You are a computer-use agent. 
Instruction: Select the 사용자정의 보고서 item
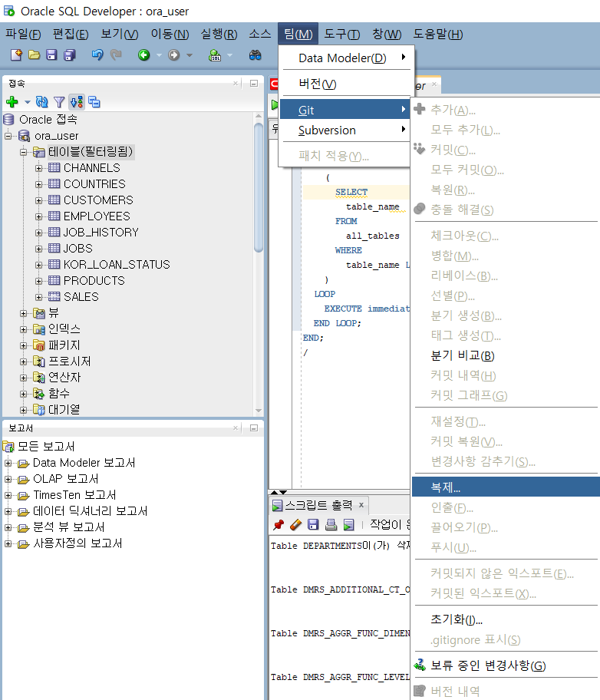point(77,543)
